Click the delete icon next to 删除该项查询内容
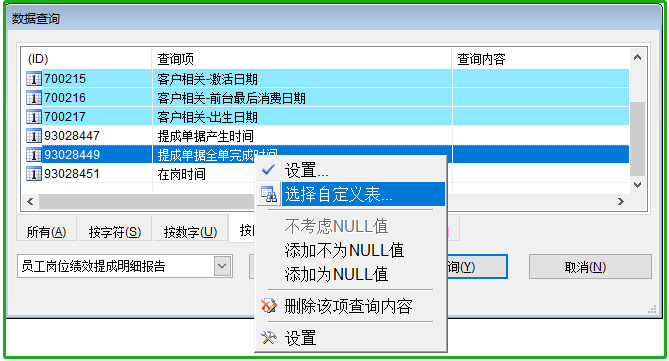Viewport: 669px width, 361px height. coord(269,306)
